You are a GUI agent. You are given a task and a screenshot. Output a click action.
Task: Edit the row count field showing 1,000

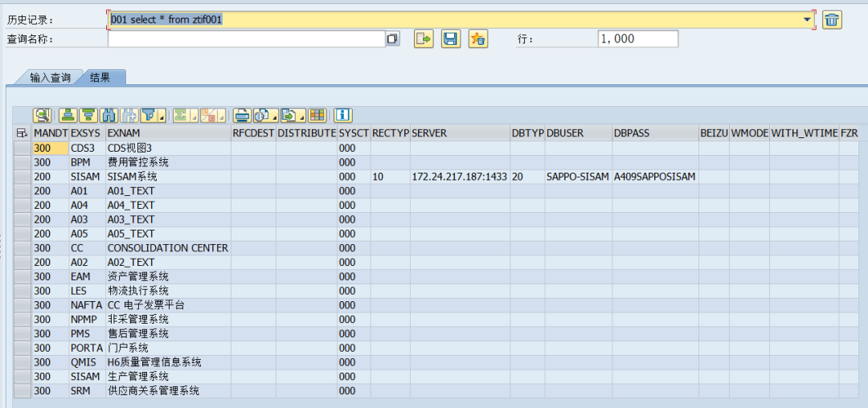coord(637,39)
